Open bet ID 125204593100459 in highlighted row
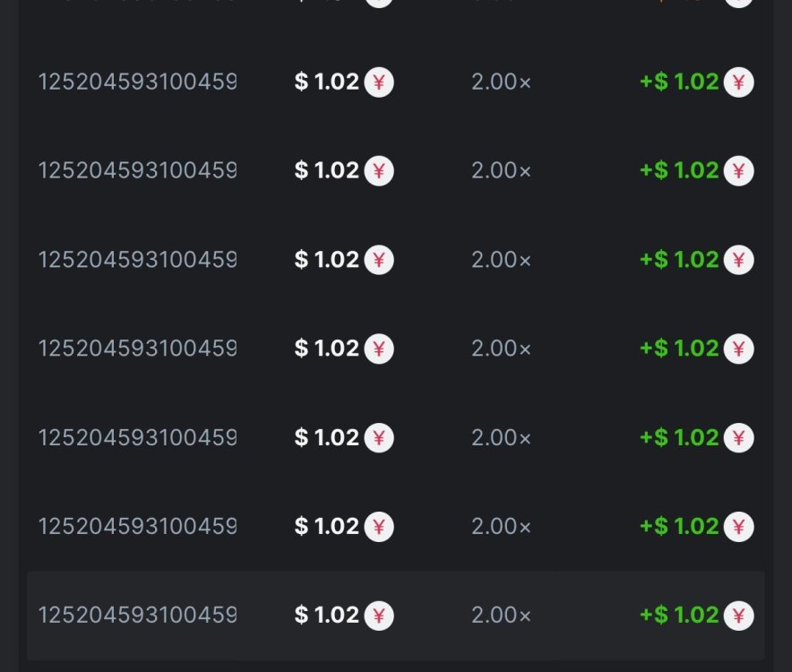The width and height of the screenshot is (792, 672). (137, 616)
